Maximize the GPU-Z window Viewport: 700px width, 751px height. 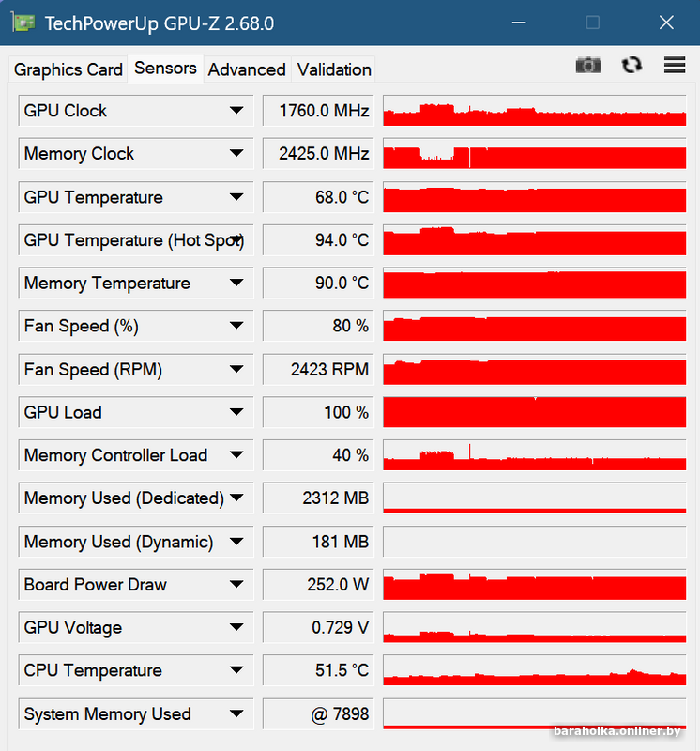point(592,23)
